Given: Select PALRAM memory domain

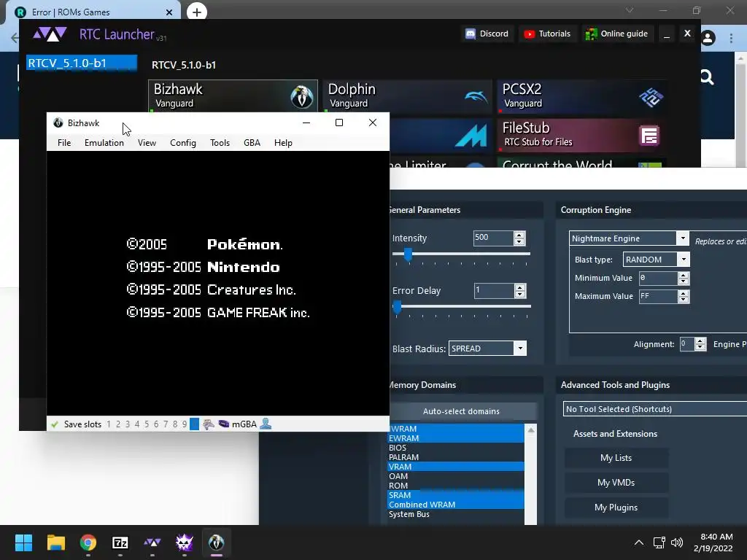Looking at the screenshot, I should tap(456, 457).
